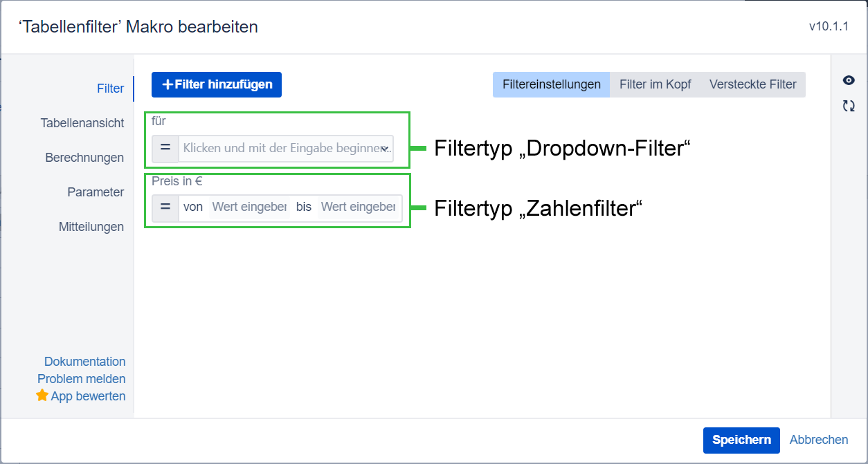Switch to Filter im Kopf
868x464 pixels.
click(x=655, y=84)
